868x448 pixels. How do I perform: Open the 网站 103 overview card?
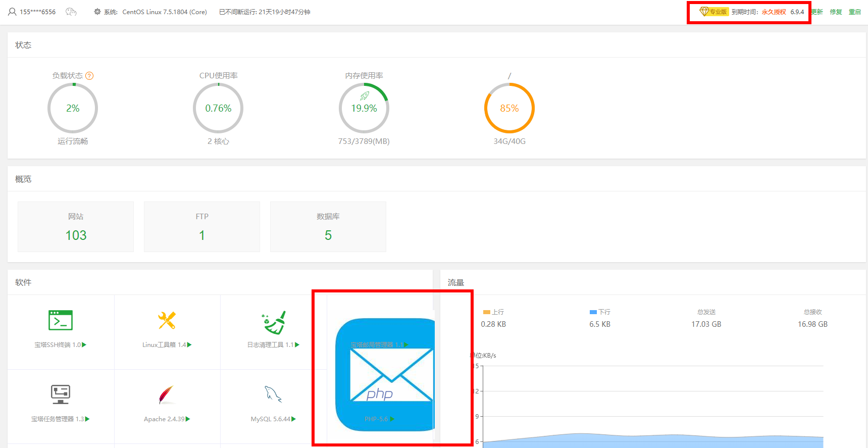pos(76,227)
